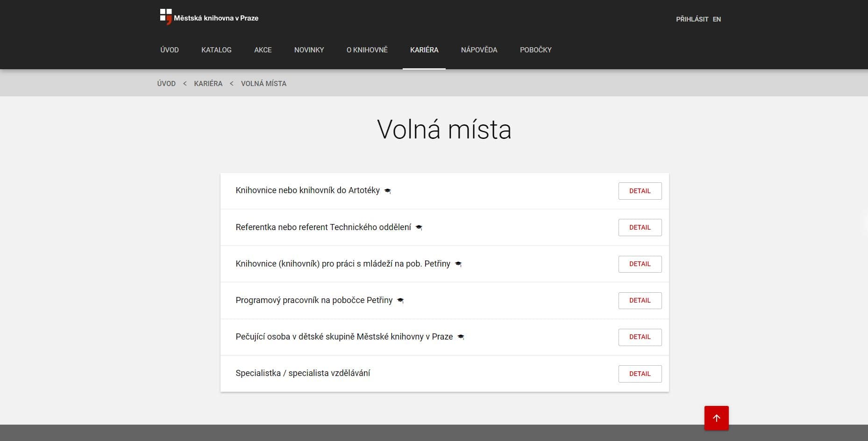This screenshot has width=868, height=441.
Task: Open the Katalog menu item
Action: coord(216,50)
